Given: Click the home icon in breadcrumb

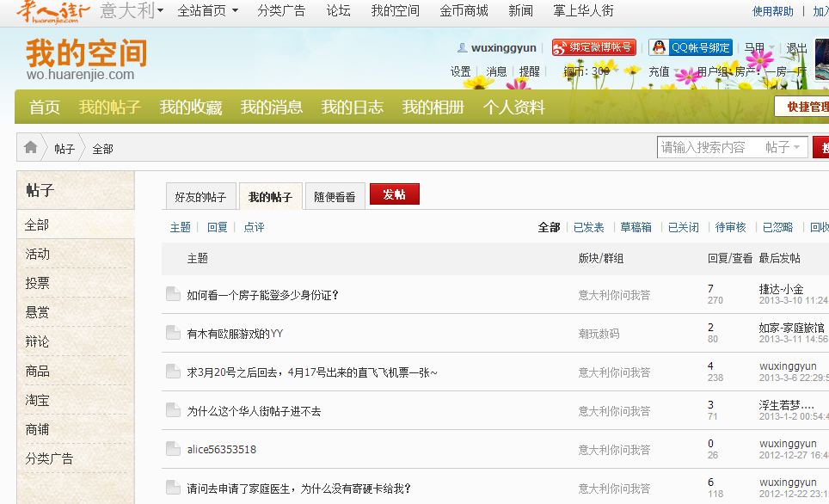Looking at the screenshot, I should (31, 147).
